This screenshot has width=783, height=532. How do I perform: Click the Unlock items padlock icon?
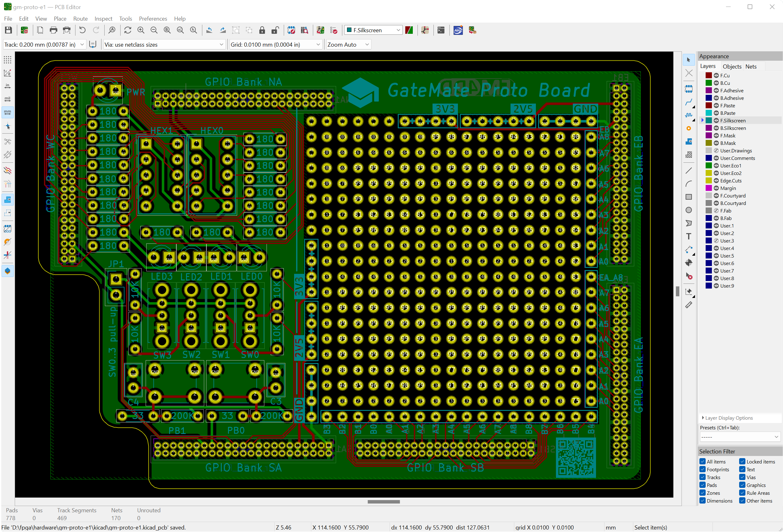(275, 30)
